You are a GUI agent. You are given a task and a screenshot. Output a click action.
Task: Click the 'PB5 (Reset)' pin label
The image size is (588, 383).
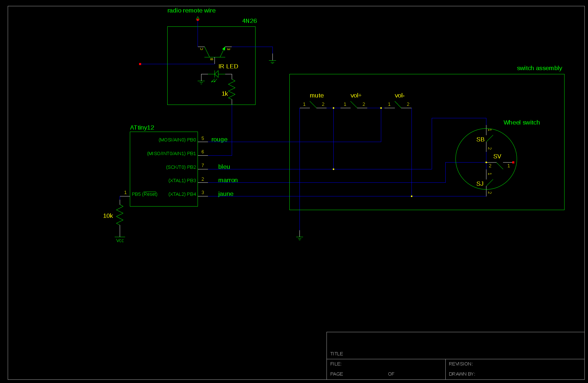coord(144,194)
